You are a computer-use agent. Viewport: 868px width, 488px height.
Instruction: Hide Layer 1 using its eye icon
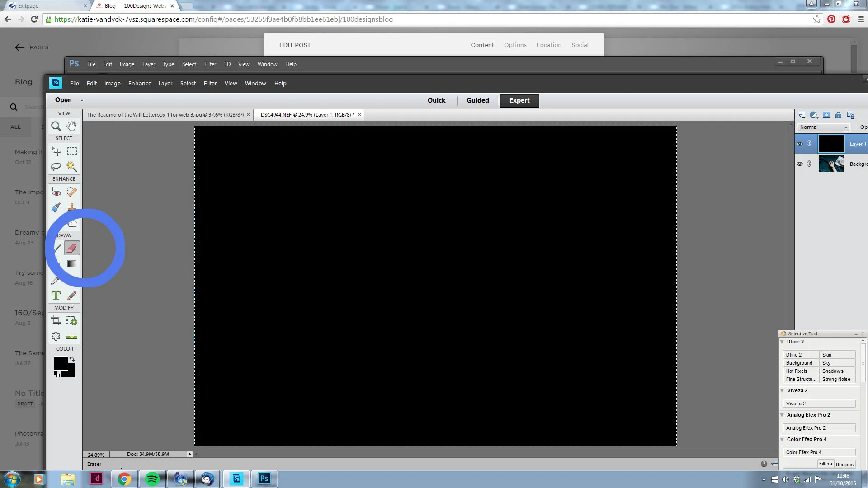tap(800, 144)
